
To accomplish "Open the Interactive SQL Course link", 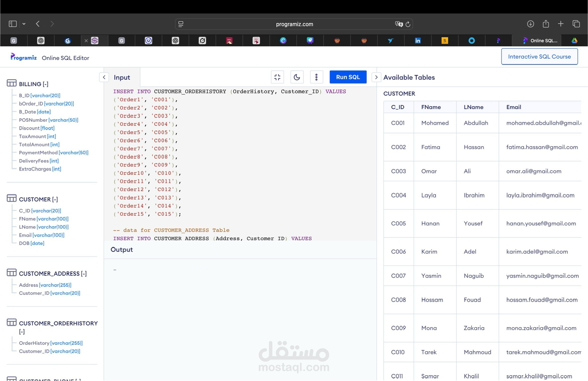I will (x=539, y=57).
